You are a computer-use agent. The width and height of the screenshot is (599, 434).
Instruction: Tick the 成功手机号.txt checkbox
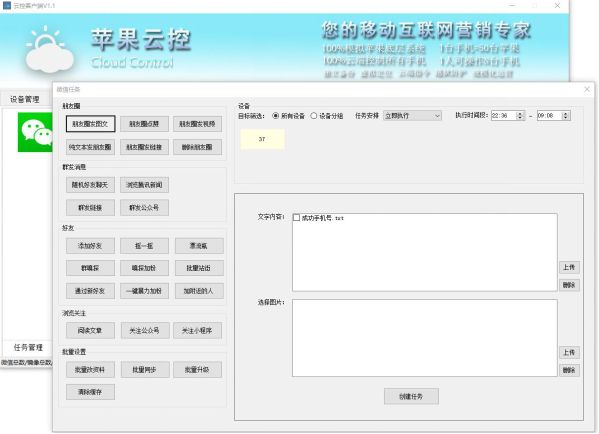click(296, 217)
